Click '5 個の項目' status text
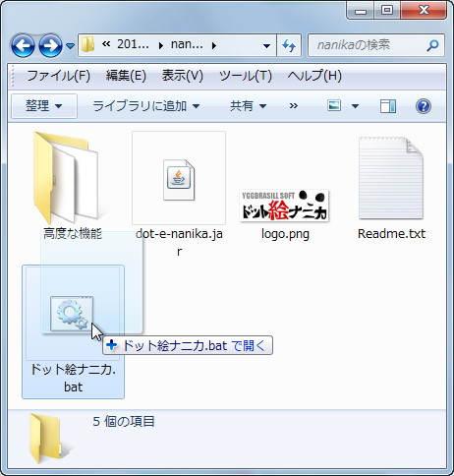Viewport: 454px width, 476px height. (124, 421)
